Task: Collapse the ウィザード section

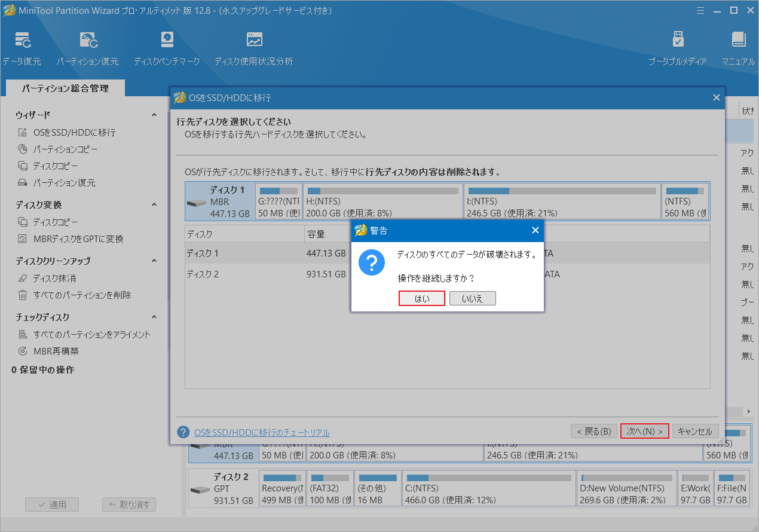Action: pyautogui.click(x=154, y=115)
